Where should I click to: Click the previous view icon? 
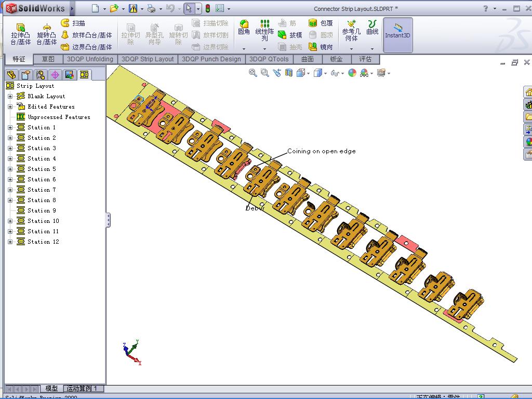[277, 73]
